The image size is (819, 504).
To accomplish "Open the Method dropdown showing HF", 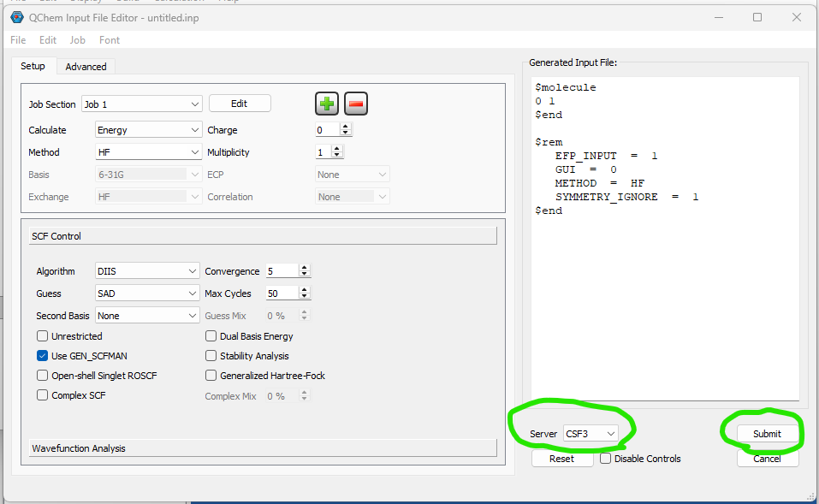I will pyautogui.click(x=148, y=152).
